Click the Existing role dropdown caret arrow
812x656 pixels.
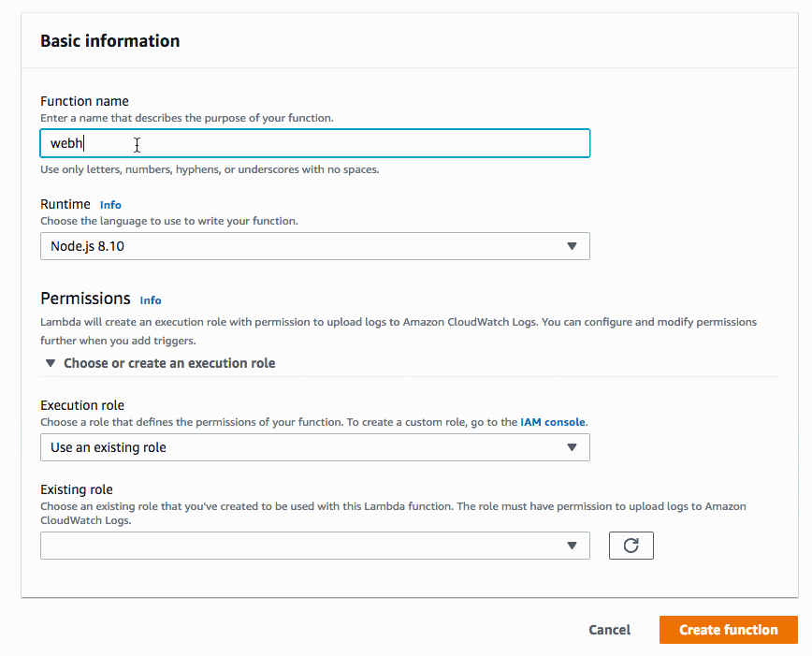point(572,546)
